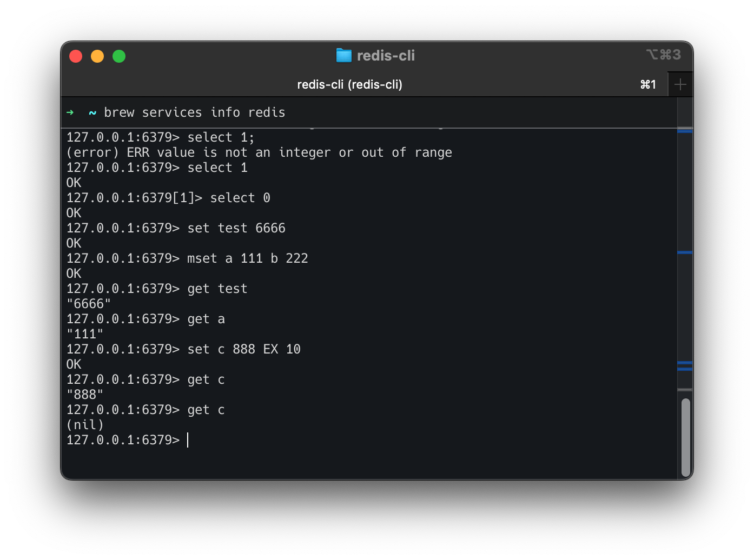Click the blue scrollbar mark level with the mset line
This screenshot has width=754, height=560.
685,252
